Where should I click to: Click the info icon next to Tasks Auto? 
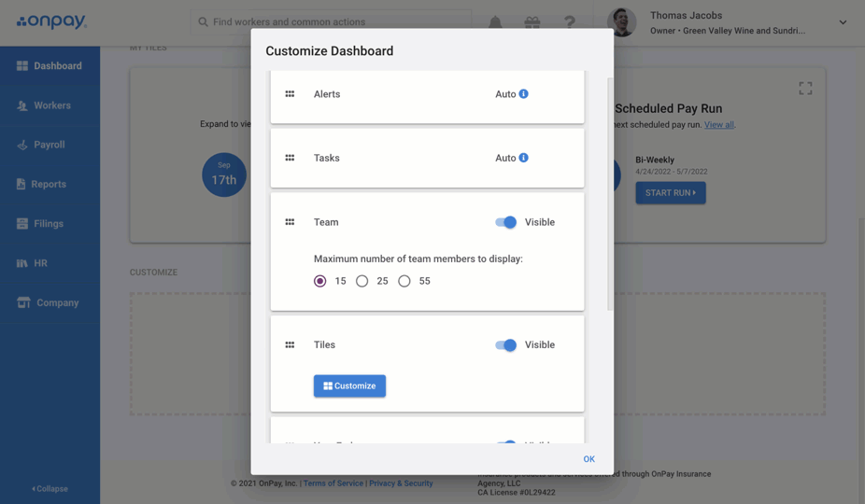(524, 158)
